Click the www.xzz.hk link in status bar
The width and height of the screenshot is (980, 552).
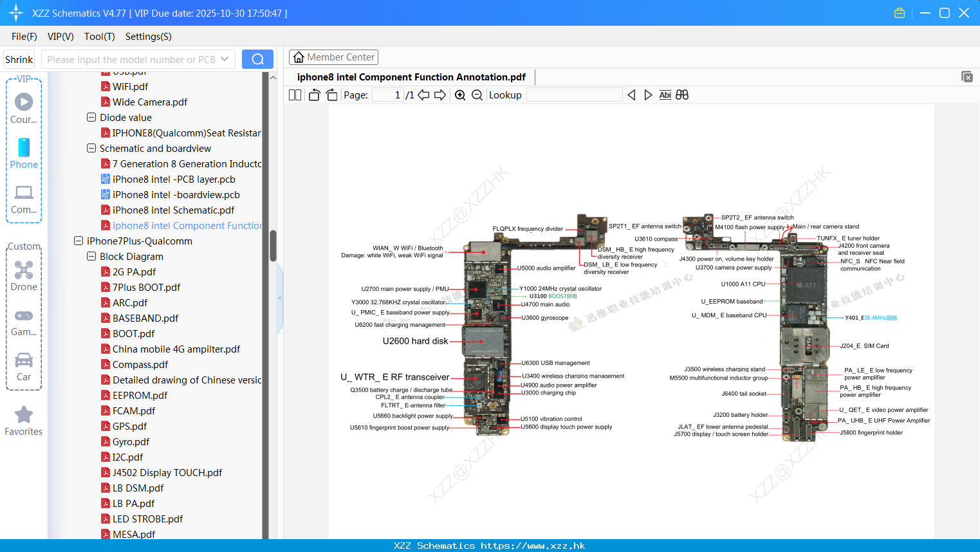click(x=533, y=546)
